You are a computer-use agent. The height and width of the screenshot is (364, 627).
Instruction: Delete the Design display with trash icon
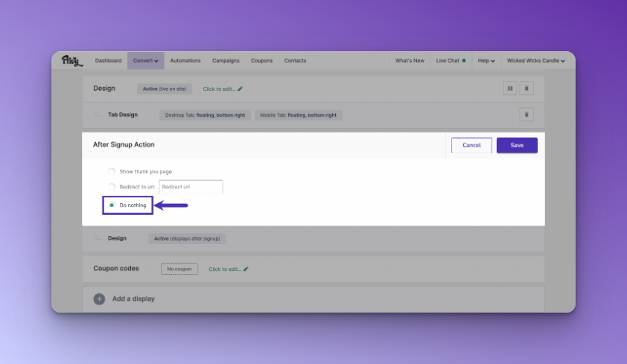526,89
